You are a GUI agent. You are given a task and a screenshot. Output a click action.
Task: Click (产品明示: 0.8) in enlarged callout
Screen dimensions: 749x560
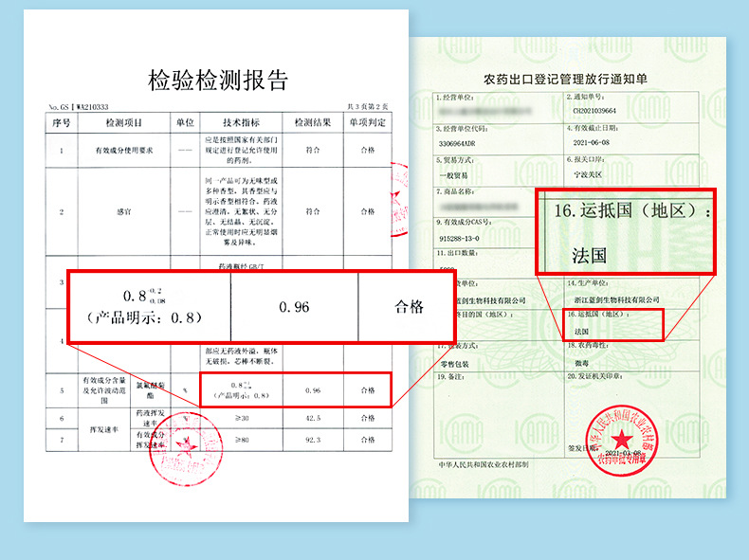pos(145,317)
